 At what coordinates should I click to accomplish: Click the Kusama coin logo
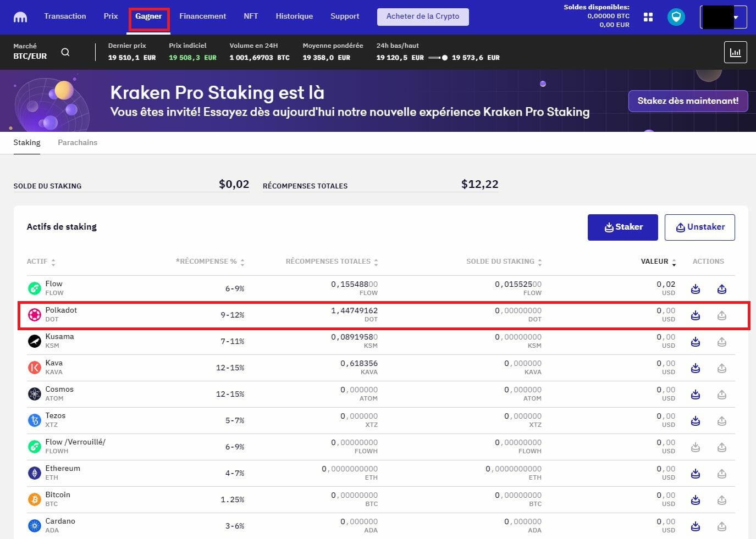pyautogui.click(x=35, y=341)
